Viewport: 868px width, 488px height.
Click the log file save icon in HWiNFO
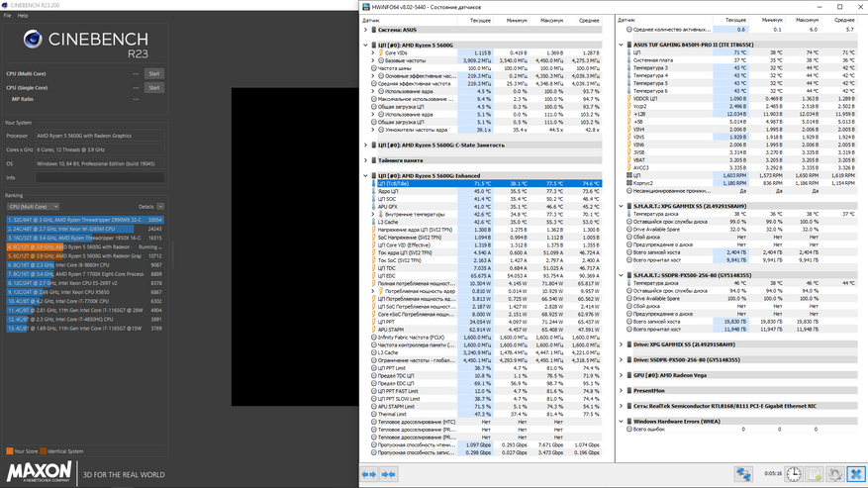coord(815,473)
